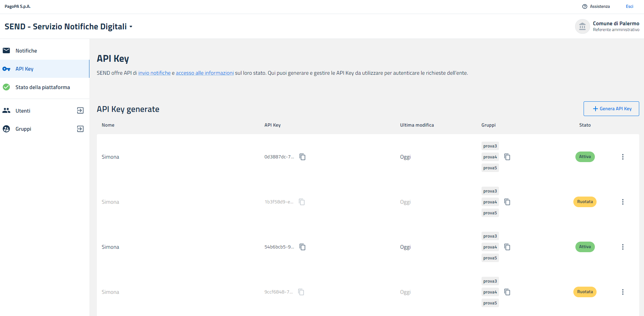The height and width of the screenshot is (316, 644).
Task: Copy the 0d3887dc API key
Action: point(302,157)
